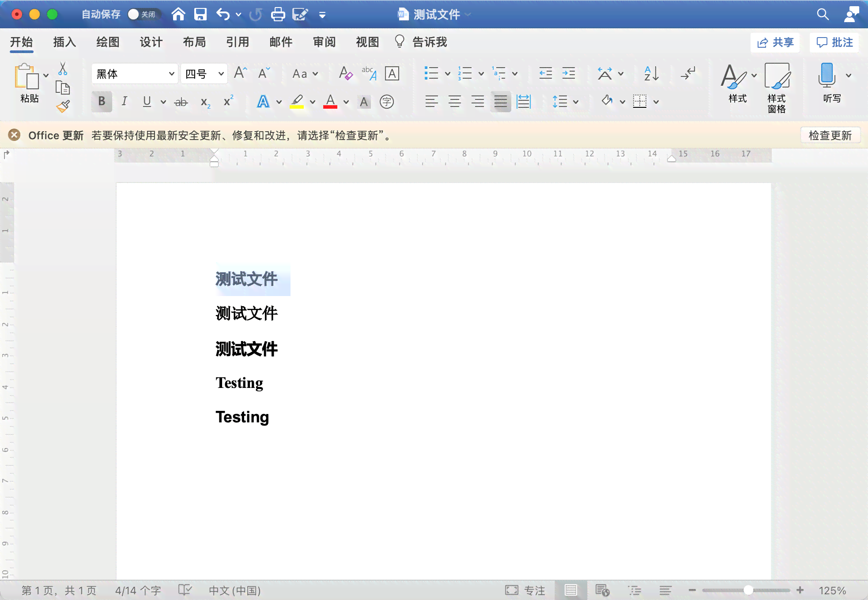This screenshot has height=600, width=868.
Task: Cut selection with scissors icon
Action: pyautogui.click(x=63, y=68)
